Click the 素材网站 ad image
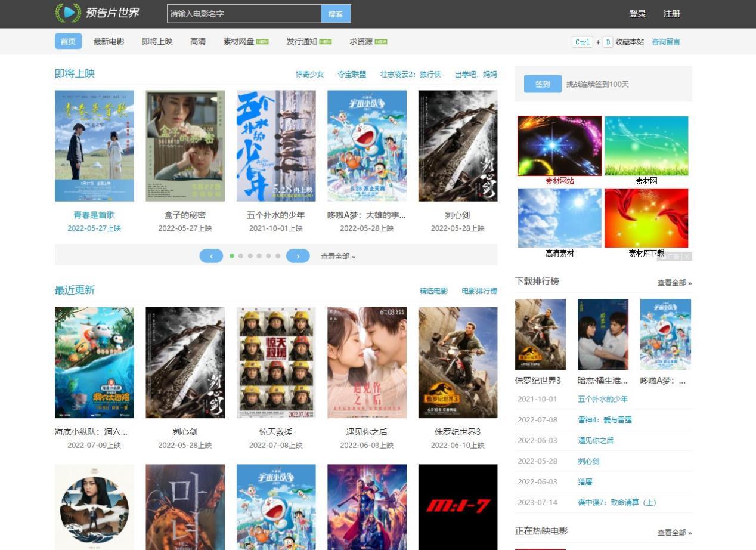Viewport: 756px width, 550px height. click(x=559, y=146)
